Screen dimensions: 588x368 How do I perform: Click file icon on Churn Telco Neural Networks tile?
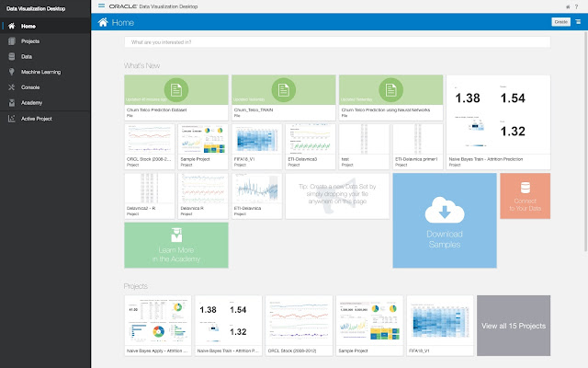point(390,90)
